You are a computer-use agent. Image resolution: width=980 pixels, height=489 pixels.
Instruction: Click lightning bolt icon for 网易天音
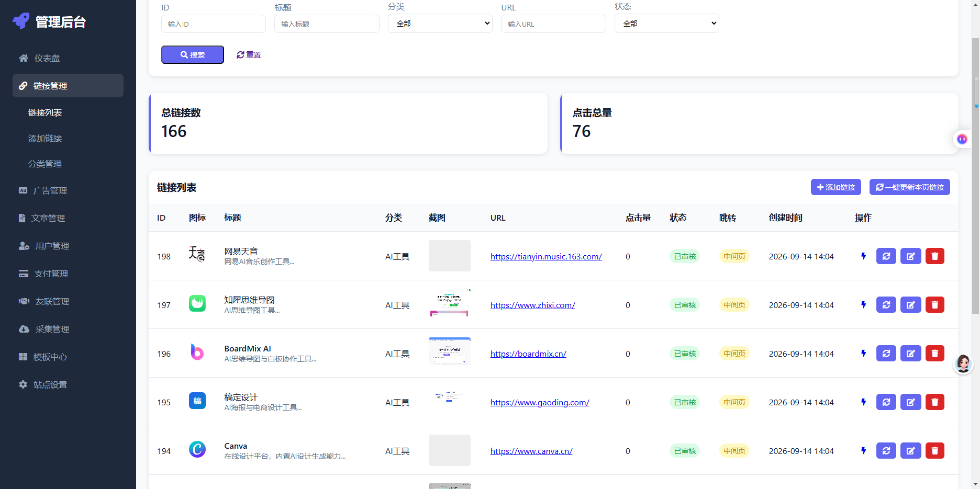(x=864, y=256)
